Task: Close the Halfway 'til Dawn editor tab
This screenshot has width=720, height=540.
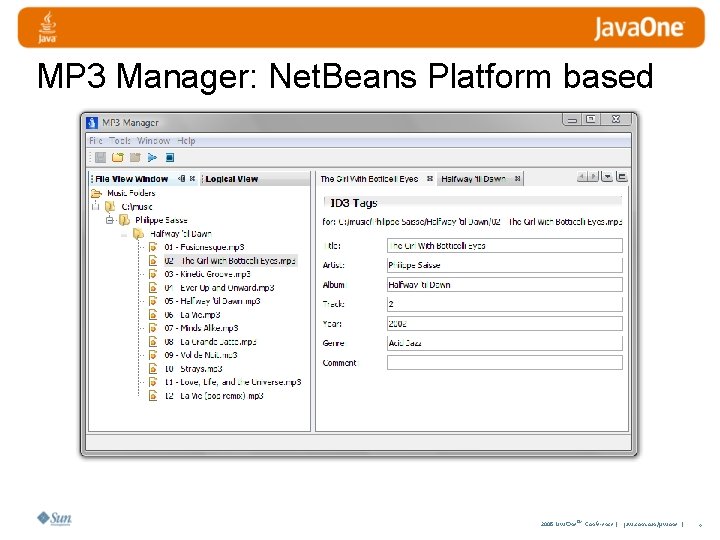Action: [x=518, y=179]
